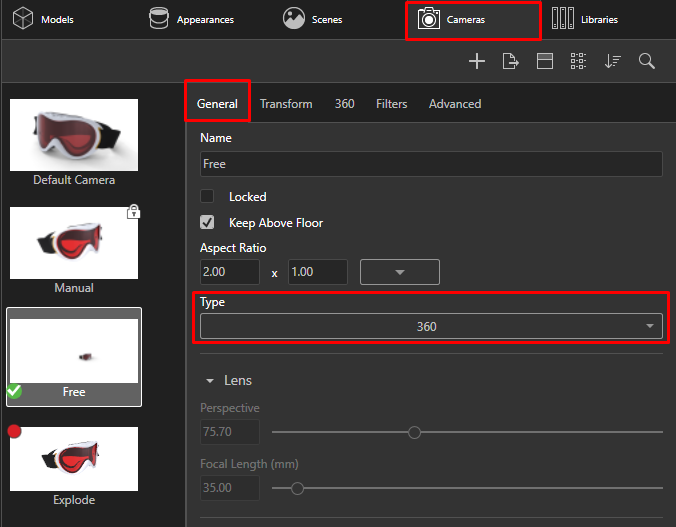The height and width of the screenshot is (527, 676).
Task: Switch to grid list view icon
Action: pos(578,62)
